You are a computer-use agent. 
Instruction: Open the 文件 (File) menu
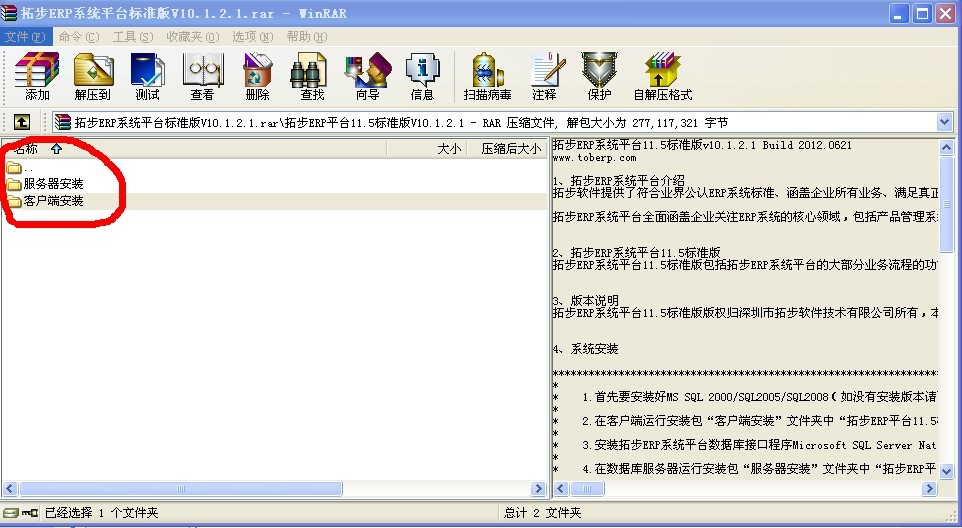tap(24, 36)
